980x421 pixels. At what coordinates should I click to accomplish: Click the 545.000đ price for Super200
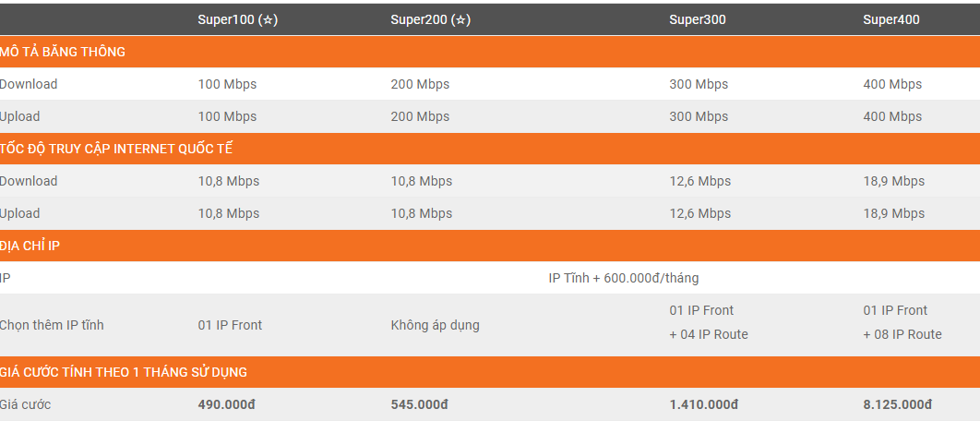[x=419, y=404]
